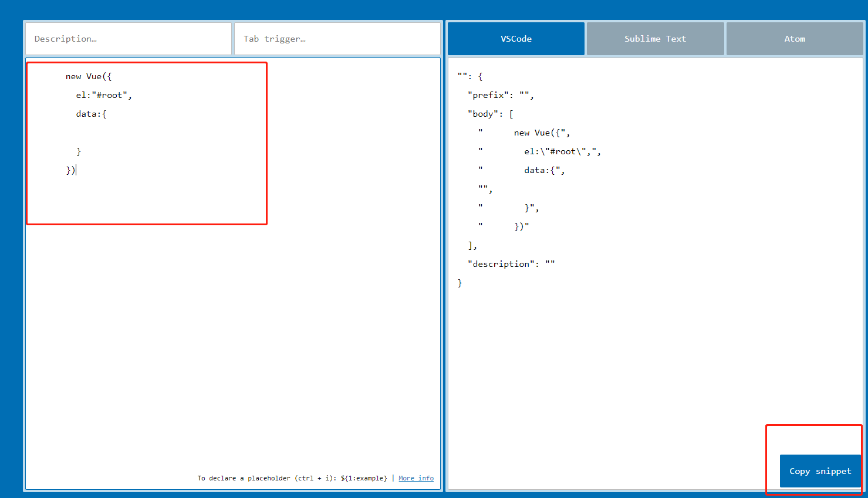Viewport: 868px width, 498px height.
Task: Click the el:\"#root\" line in output
Action: (539, 151)
